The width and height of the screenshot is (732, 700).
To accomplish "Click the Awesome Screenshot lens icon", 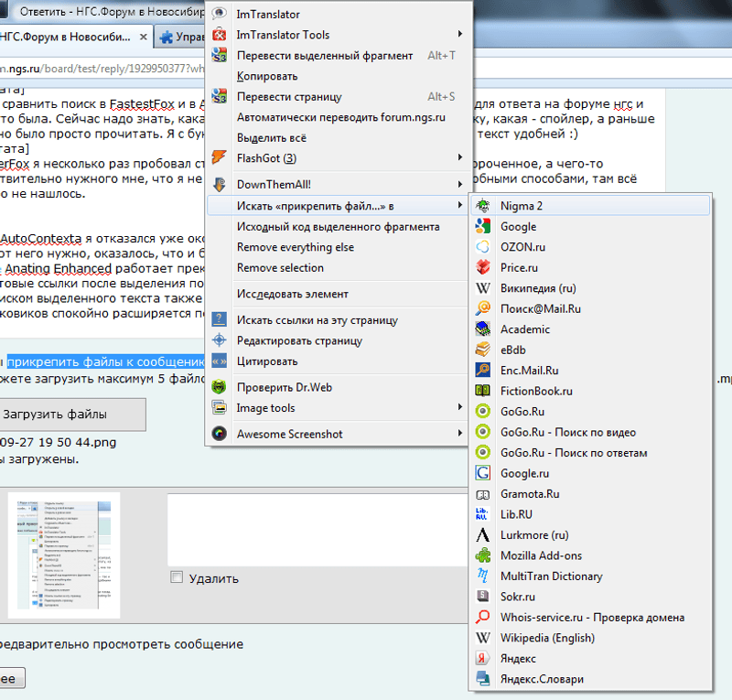I will tap(220, 434).
